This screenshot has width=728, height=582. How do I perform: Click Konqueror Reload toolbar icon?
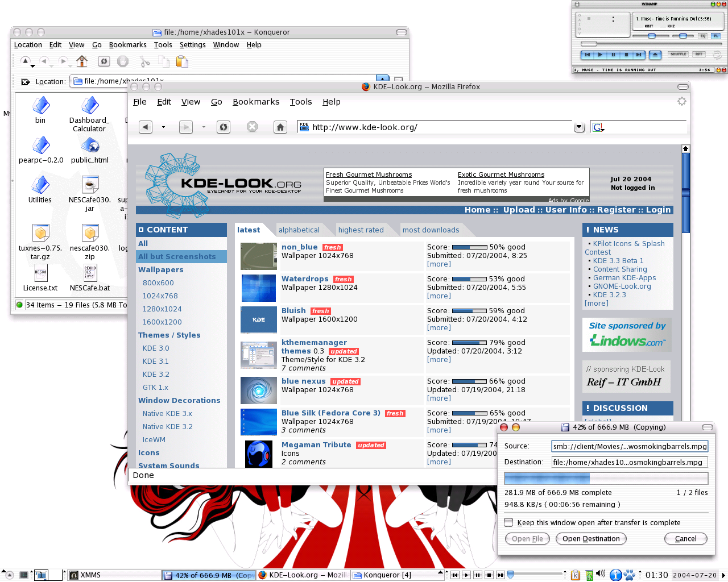tap(104, 61)
